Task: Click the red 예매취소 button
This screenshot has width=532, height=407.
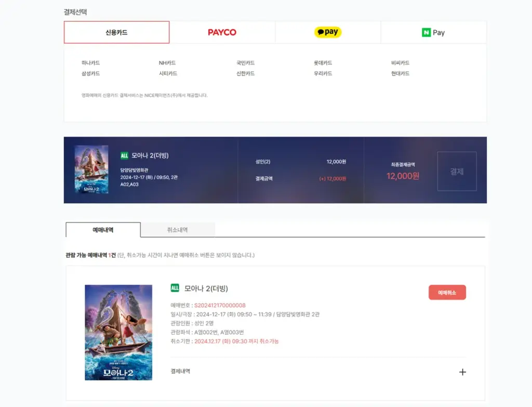Action: (447, 293)
